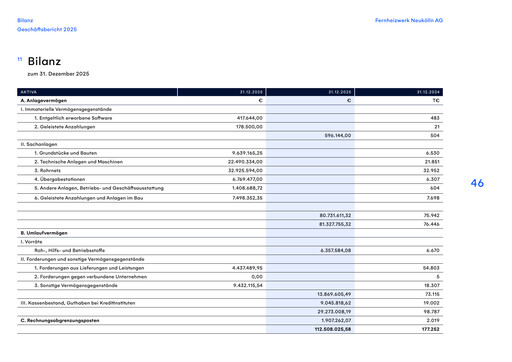Click the large 'Bilanz' page title
The width and height of the screenshot is (512, 362).
click(44, 61)
